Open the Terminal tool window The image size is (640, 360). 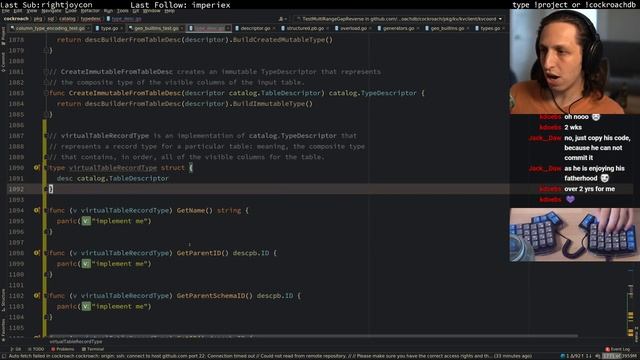(93, 349)
